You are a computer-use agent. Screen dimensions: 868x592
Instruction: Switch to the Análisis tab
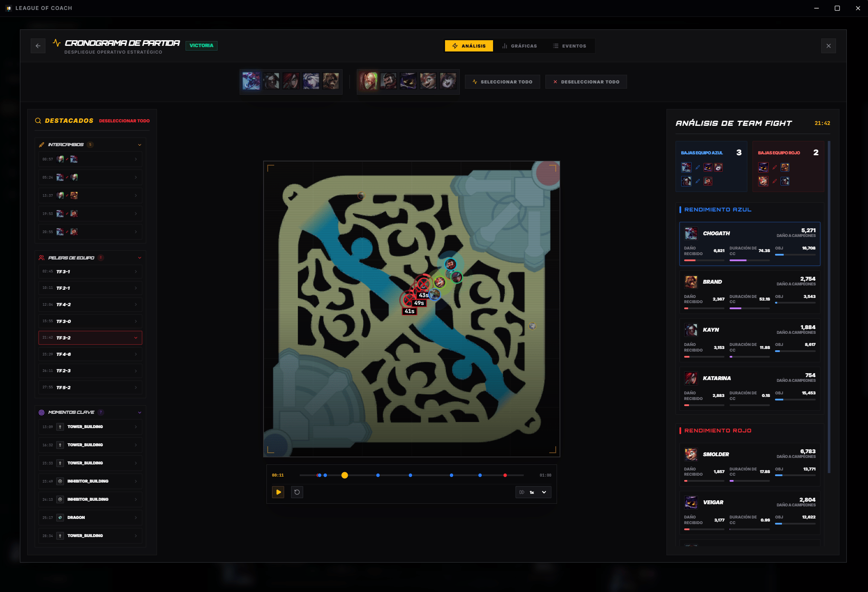[x=469, y=46]
